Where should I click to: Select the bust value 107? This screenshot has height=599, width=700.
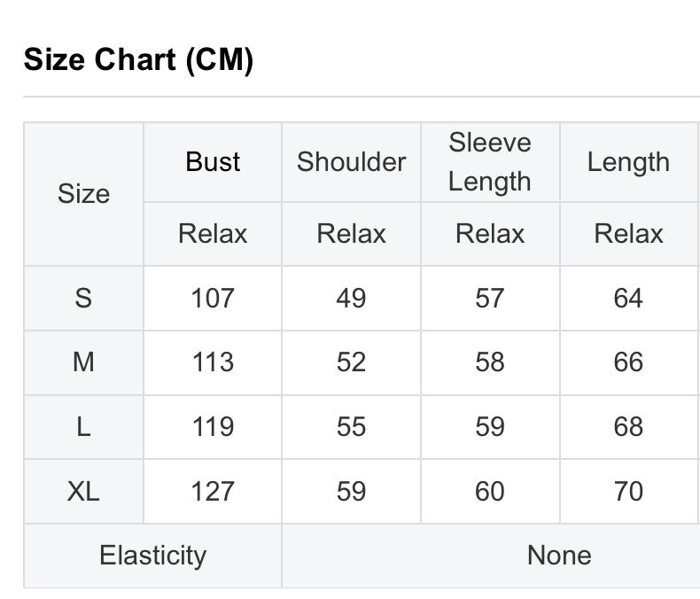pos(213,298)
